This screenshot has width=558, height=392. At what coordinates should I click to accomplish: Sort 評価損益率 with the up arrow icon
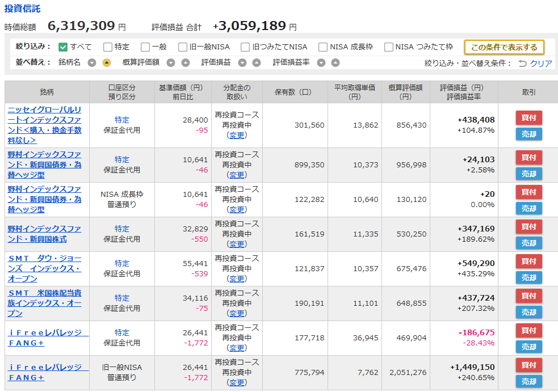[335, 63]
